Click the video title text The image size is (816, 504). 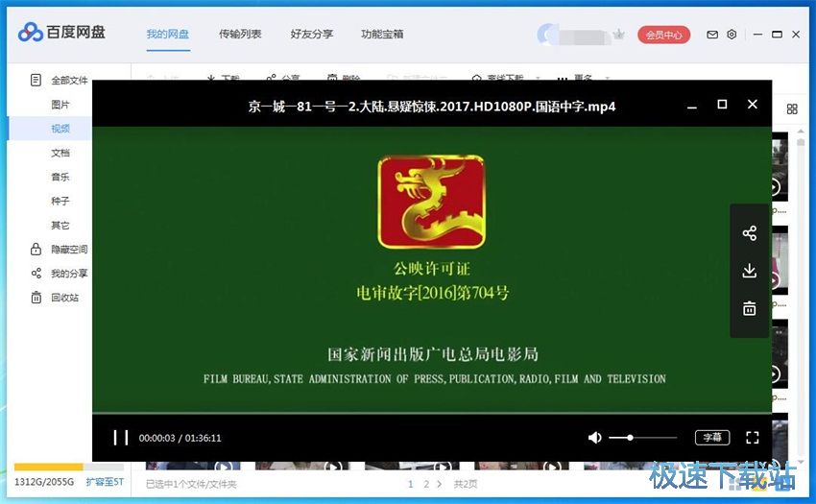click(432, 107)
